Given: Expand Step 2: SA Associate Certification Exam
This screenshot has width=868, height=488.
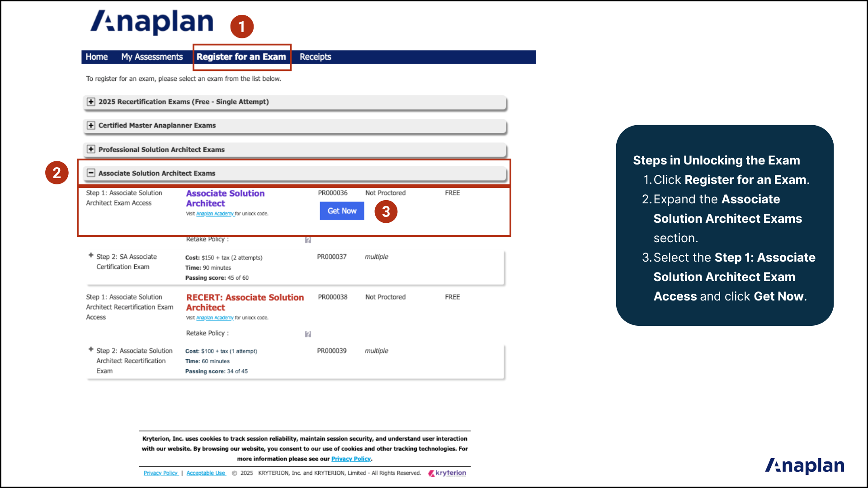Looking at the screenshot, I should (91, 255).
